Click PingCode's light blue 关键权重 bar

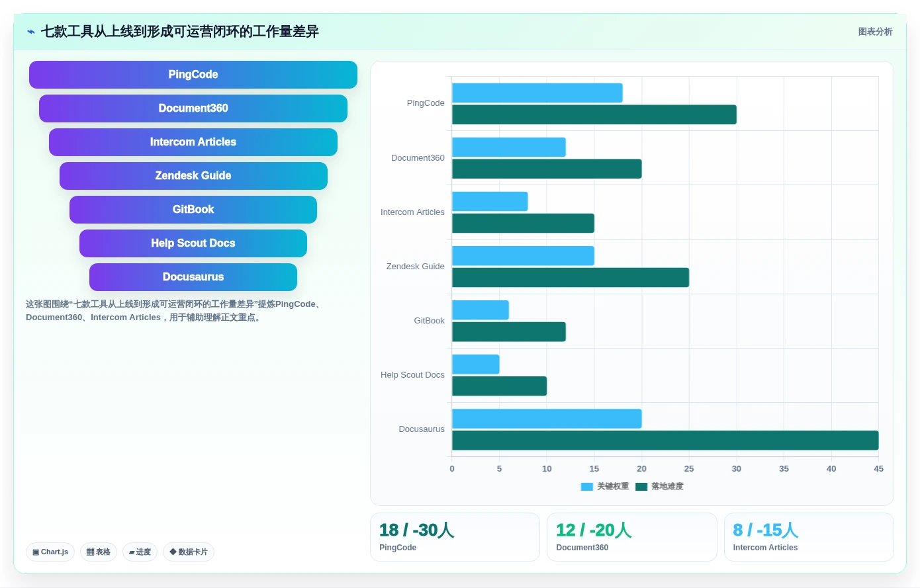537,93
